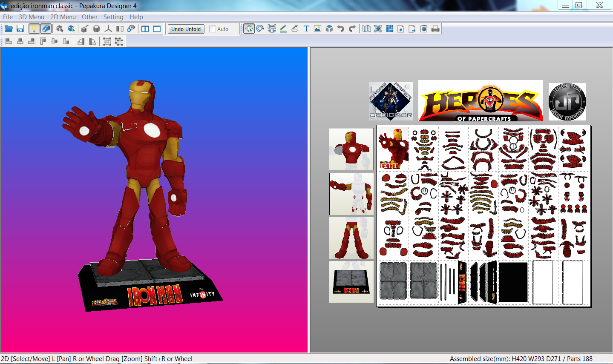Open the 2D Menu
This screenshot has width=613, height=364.
[63, 17]
